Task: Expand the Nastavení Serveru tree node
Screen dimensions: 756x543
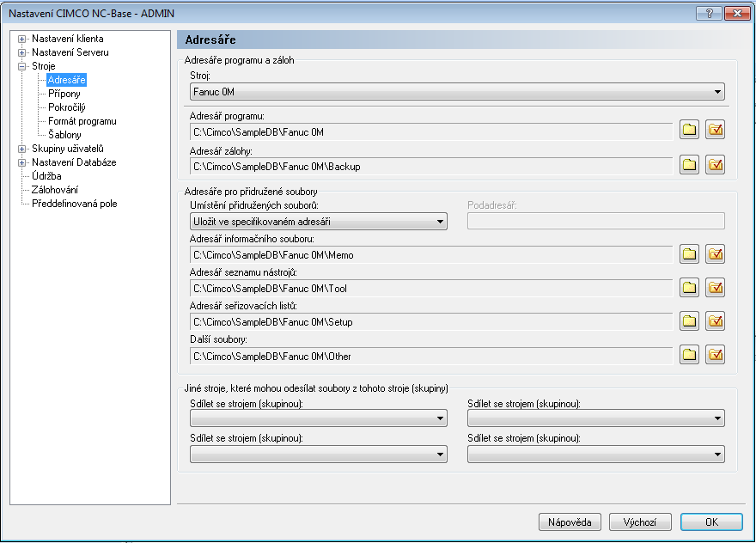Action: (21, 52)
